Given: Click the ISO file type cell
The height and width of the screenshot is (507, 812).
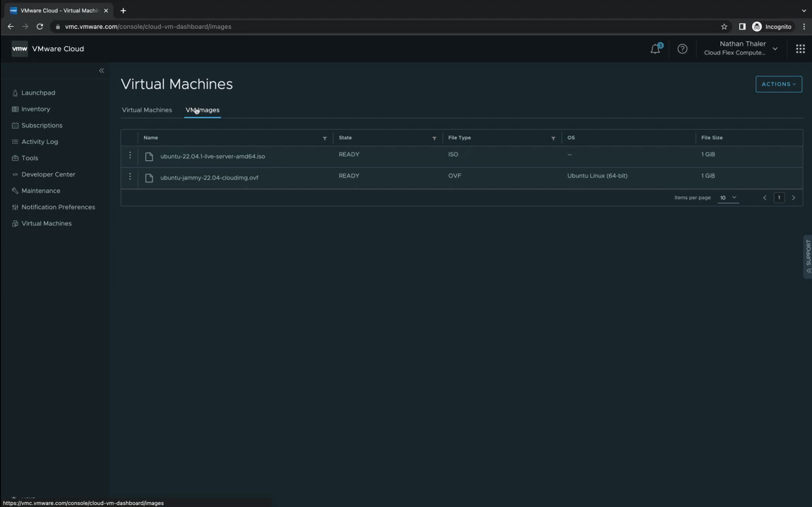Looking at the screenshot, I should point(453,155).
